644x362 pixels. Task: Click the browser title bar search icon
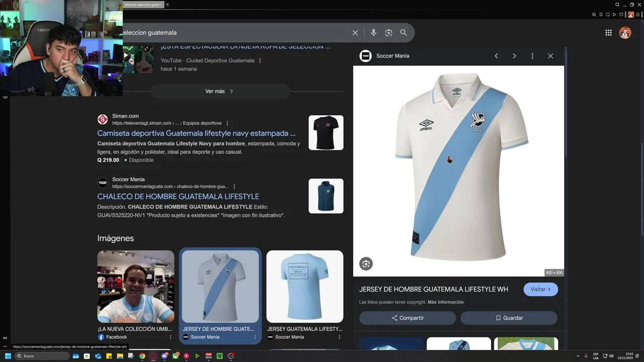click(617, 5)
